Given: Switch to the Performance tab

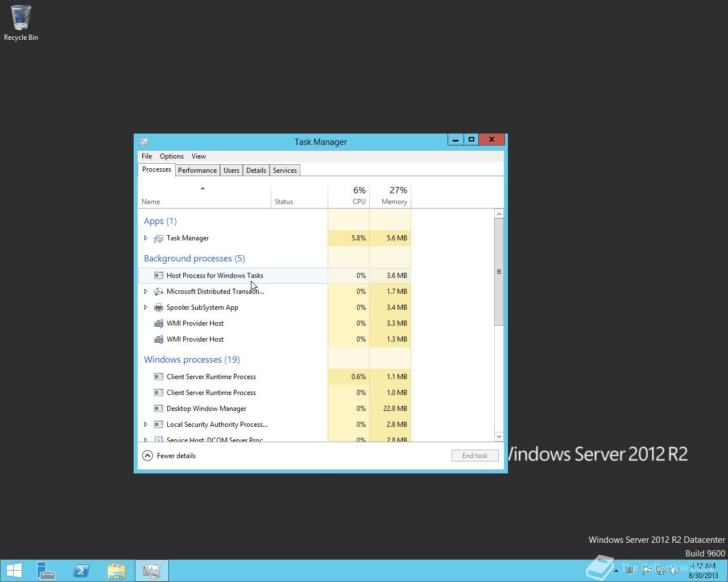Looking at the screenshot, I should tap(197, 171).
